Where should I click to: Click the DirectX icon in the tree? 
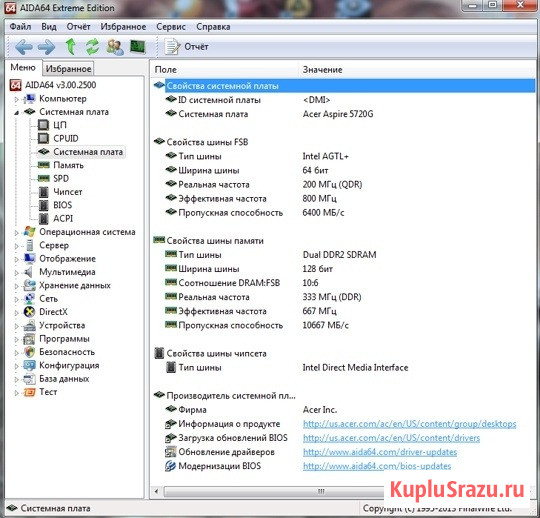click(x=30, y=312)
